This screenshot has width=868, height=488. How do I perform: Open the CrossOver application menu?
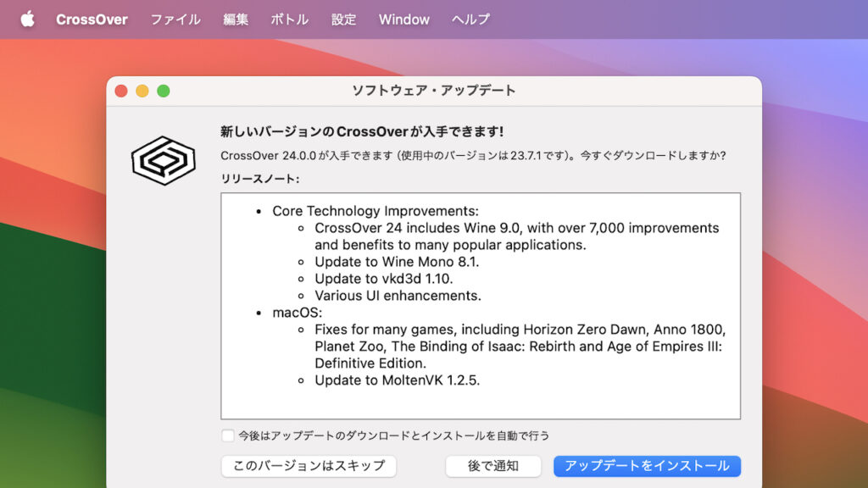coord(92,19)
